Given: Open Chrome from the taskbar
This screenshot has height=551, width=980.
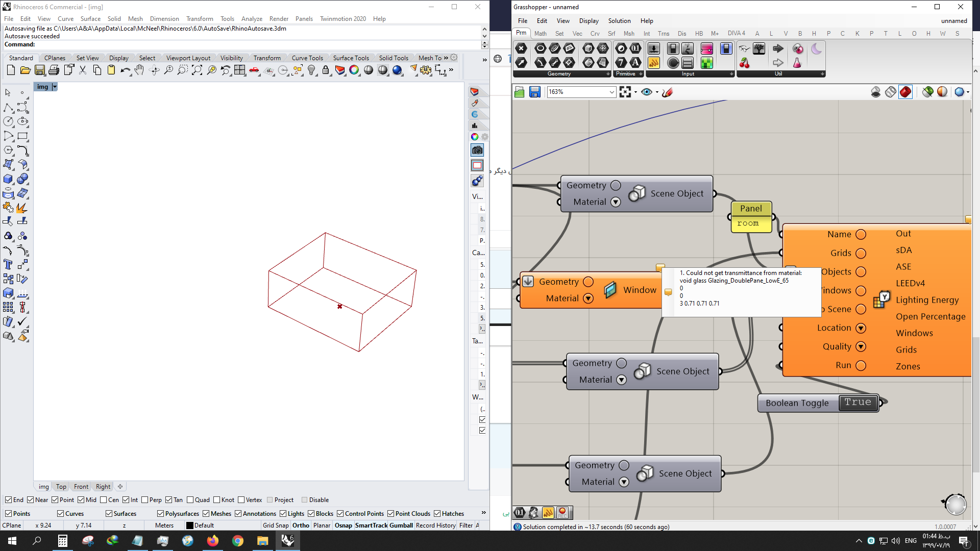Looking at the screenshot, I should click(237, 541).
